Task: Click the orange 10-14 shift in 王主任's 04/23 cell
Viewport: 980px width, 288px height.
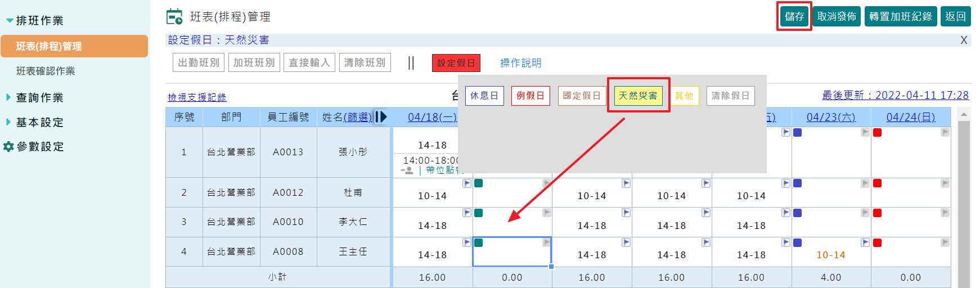Action: 831,255
